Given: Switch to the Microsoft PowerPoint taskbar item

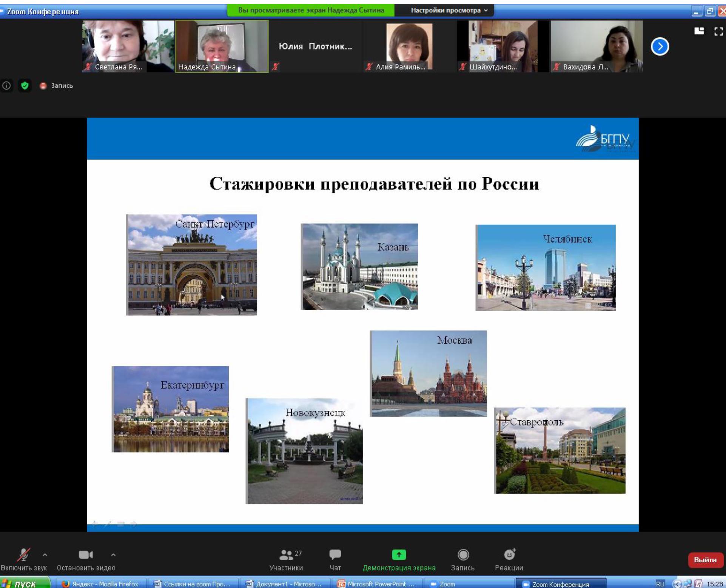Looking at the screenshot, I should pyautogui.click(x=377, y=584).
